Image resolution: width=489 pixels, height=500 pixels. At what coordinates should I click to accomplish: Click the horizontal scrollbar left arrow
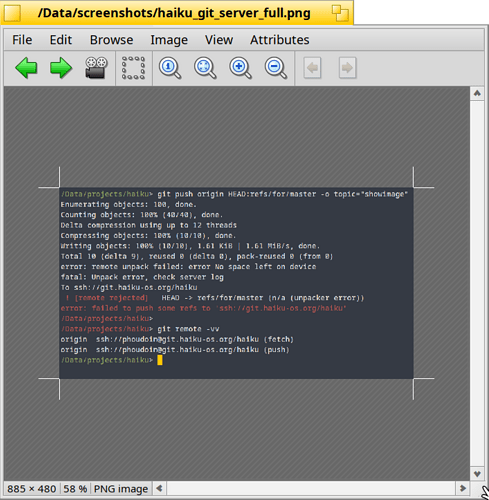click(x=159, y=489)
